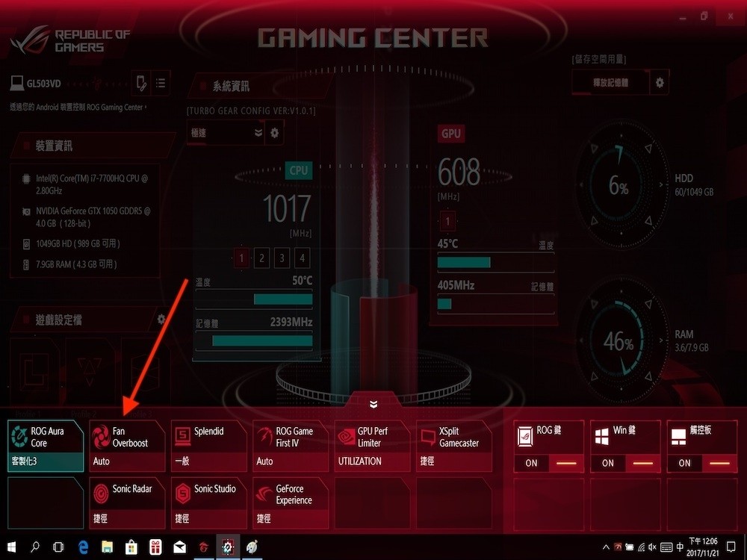Open the GPU Perf Limiter tile

373,446
